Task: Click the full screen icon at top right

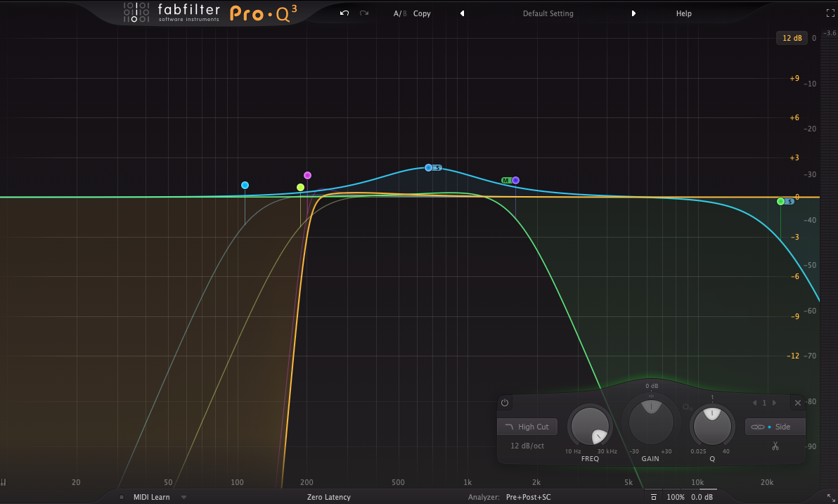Action: tap(830, 13)
